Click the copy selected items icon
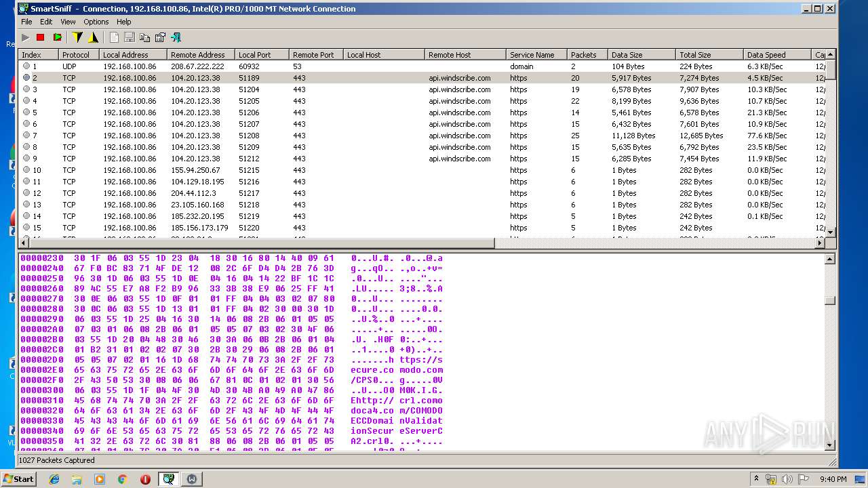The image size is (868, 488). [144, 37]
